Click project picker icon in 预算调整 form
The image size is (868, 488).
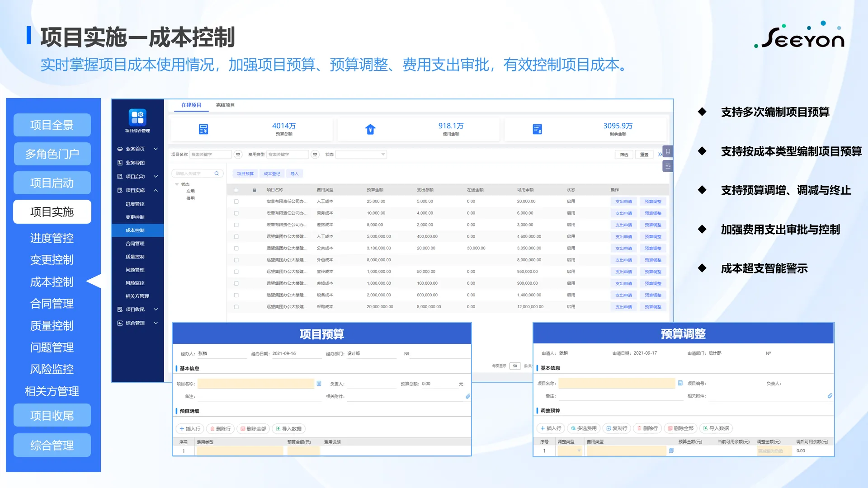(x=680, y=383)
